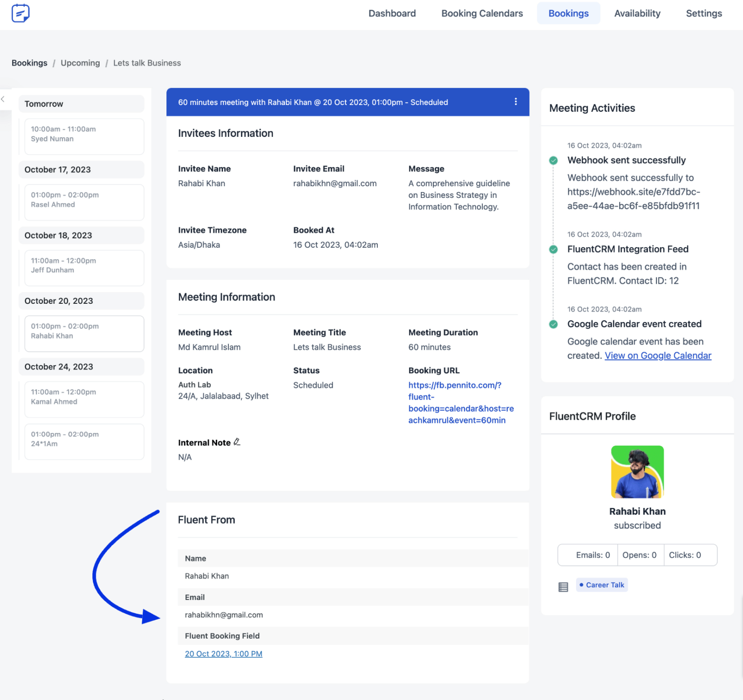Open the Availability page
Screen dimensions: 743x700
pyautogui.click(x=637, y=14)
